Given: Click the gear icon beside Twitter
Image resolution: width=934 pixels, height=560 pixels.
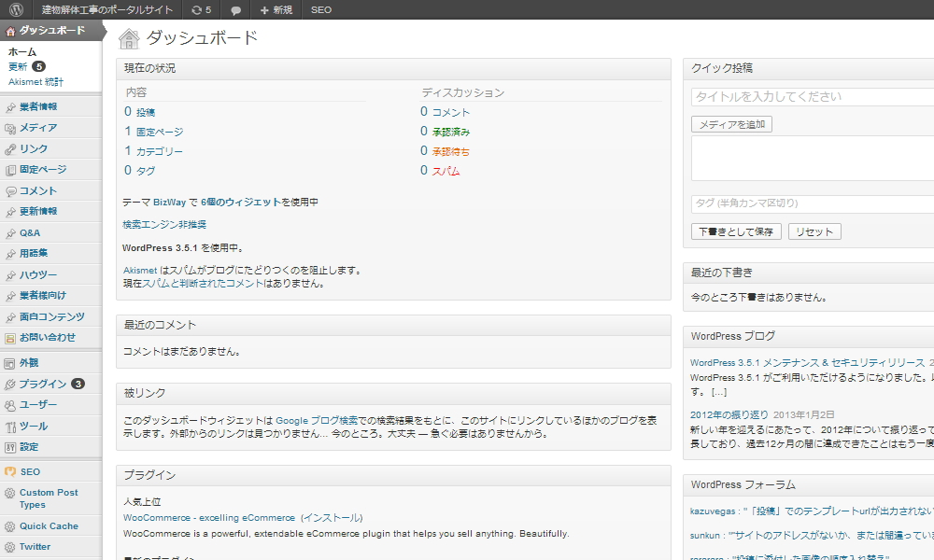Looking at the screenshot, I should tap(10, 547).
